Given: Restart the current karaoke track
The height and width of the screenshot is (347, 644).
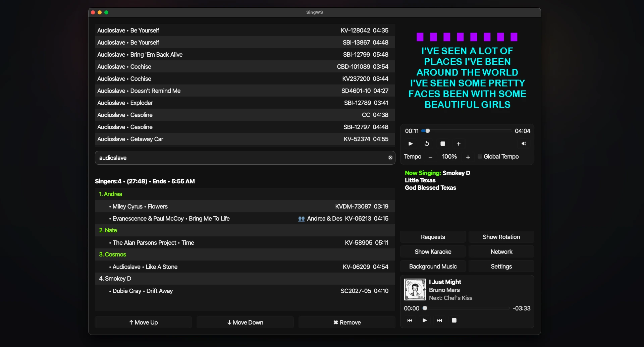Looking at the screenshot, I should point(427,144).
